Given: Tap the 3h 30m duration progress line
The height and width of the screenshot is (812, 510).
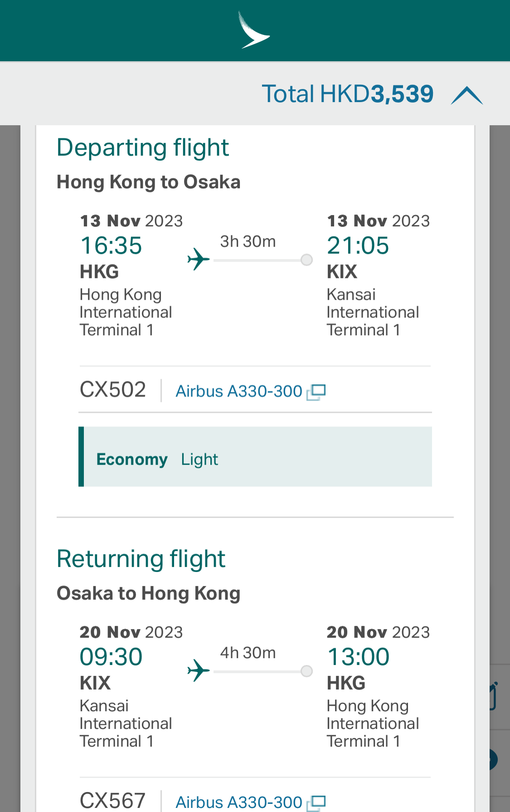Looking at the screenshot, I should [257, 260].
